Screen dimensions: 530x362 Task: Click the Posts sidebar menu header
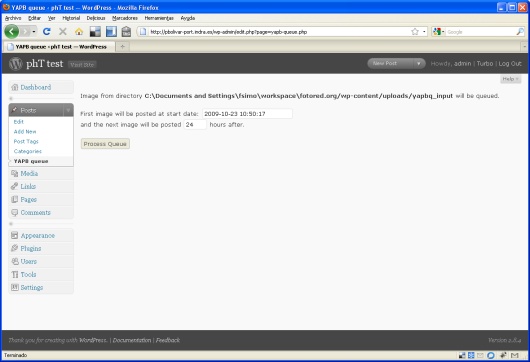(x=35, y=110)
